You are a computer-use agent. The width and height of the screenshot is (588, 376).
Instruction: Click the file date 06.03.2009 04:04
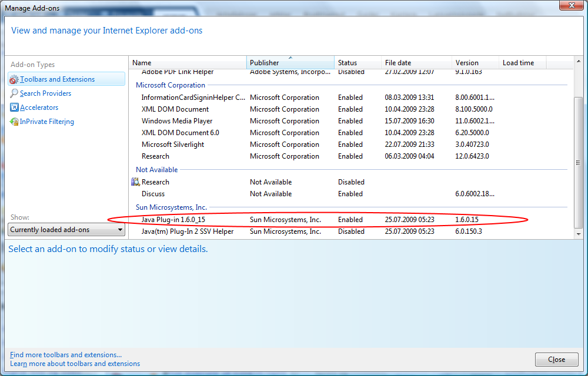(409, 156)
